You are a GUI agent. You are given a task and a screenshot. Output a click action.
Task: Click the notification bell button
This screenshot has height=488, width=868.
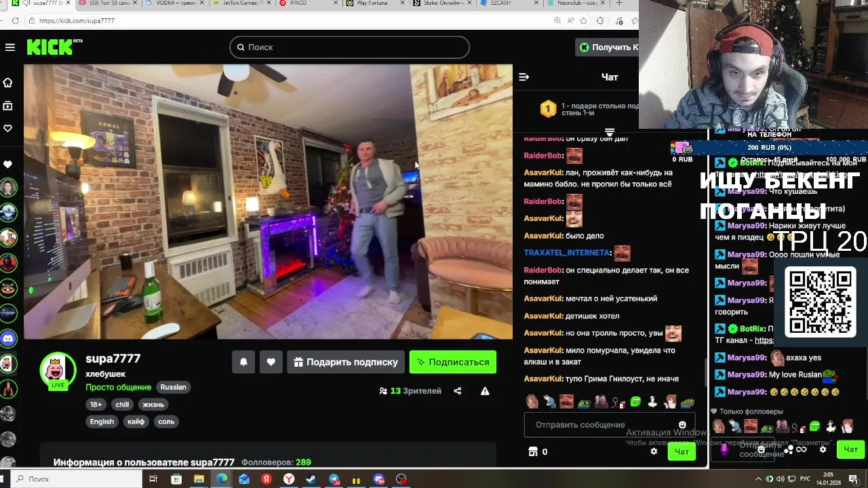243,362
